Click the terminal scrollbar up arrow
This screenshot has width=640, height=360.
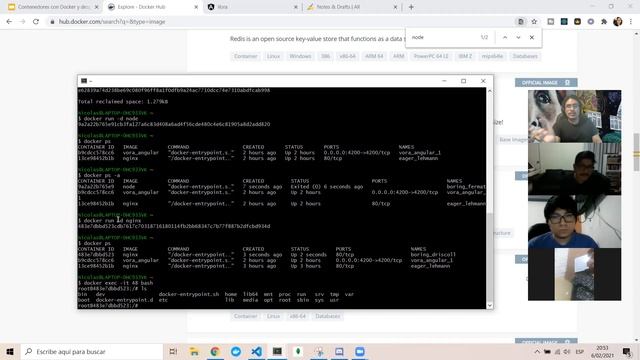pos(489,91)
